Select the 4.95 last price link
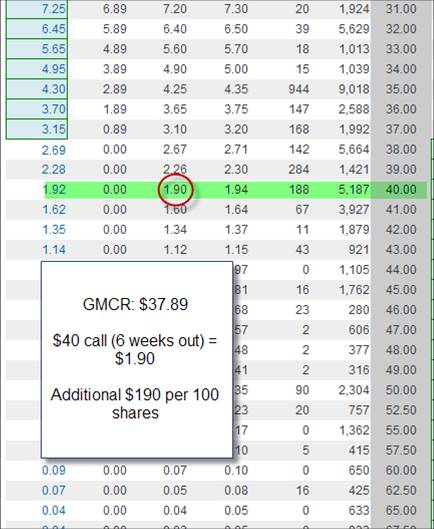This screenshot has width=434, height=529. tap(53, 69)
